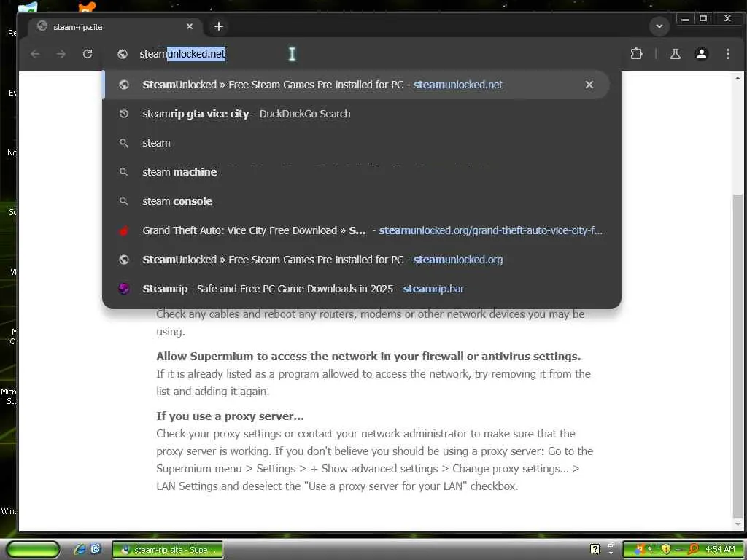Open site info globe in address bar

coord(123,54)
